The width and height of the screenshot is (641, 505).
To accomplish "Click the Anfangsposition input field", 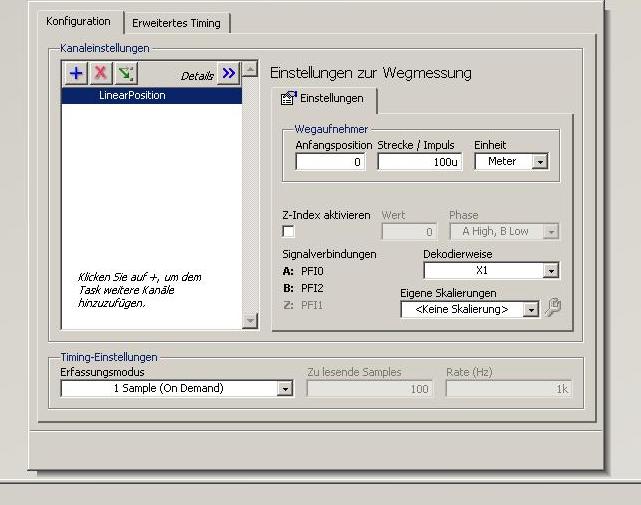I will [330, 162].
